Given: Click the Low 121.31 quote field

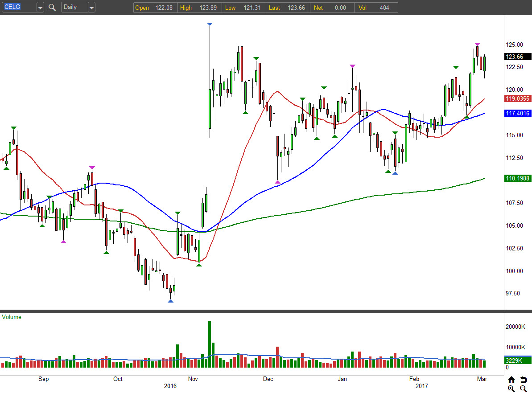Looking at the screenshot, I should (x=243, y=8).
